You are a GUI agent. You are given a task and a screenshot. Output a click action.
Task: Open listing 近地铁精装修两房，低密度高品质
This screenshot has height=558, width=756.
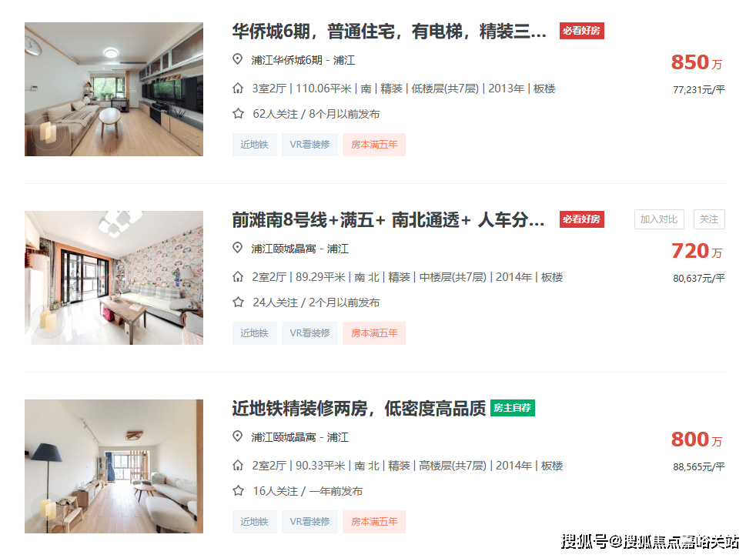click(x=359, y=409)
